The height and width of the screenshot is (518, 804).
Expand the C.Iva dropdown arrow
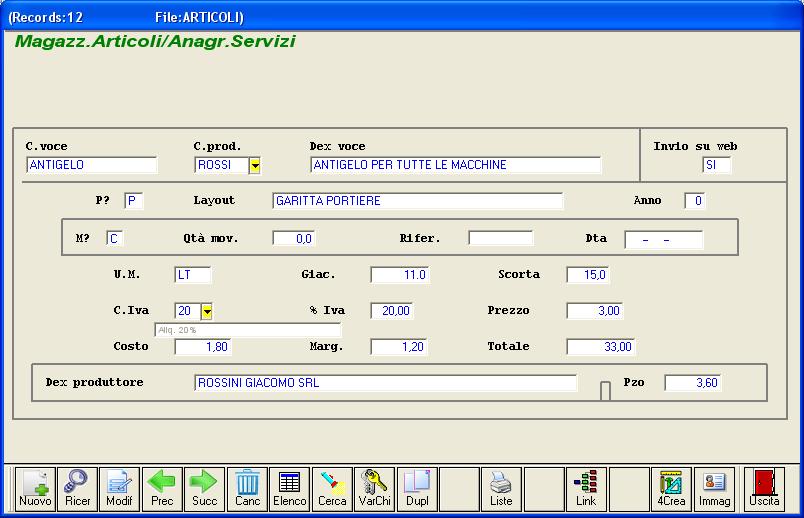pos(207,311)
